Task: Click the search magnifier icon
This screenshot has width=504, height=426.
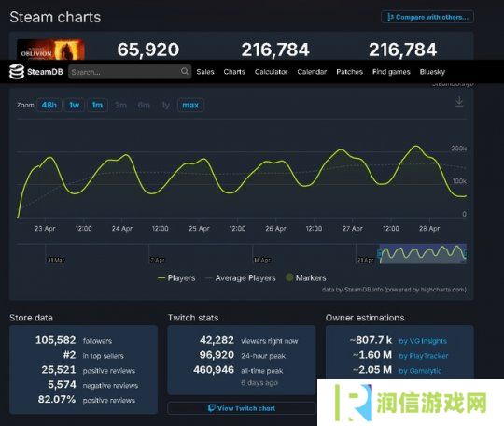Action: click(185, 71)
